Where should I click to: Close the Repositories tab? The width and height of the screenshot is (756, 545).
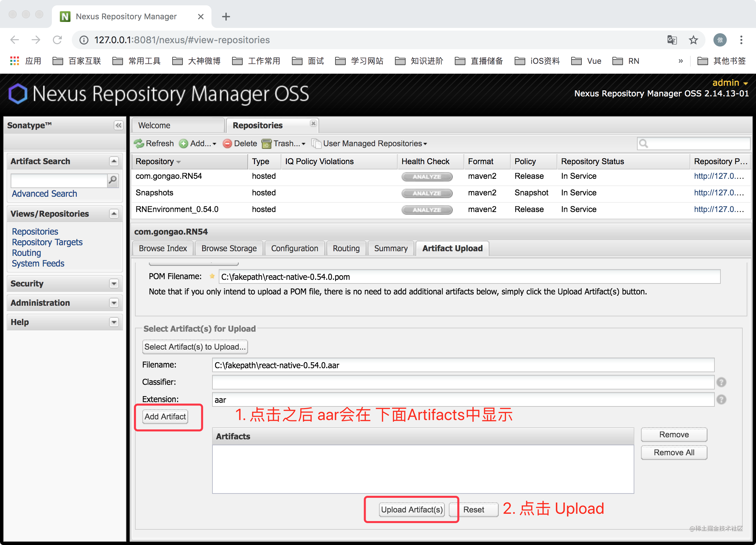click(x=313, y=124)
